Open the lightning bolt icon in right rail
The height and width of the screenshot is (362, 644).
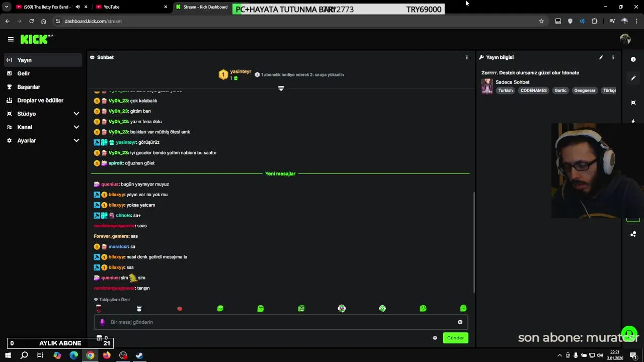(633, 121)
